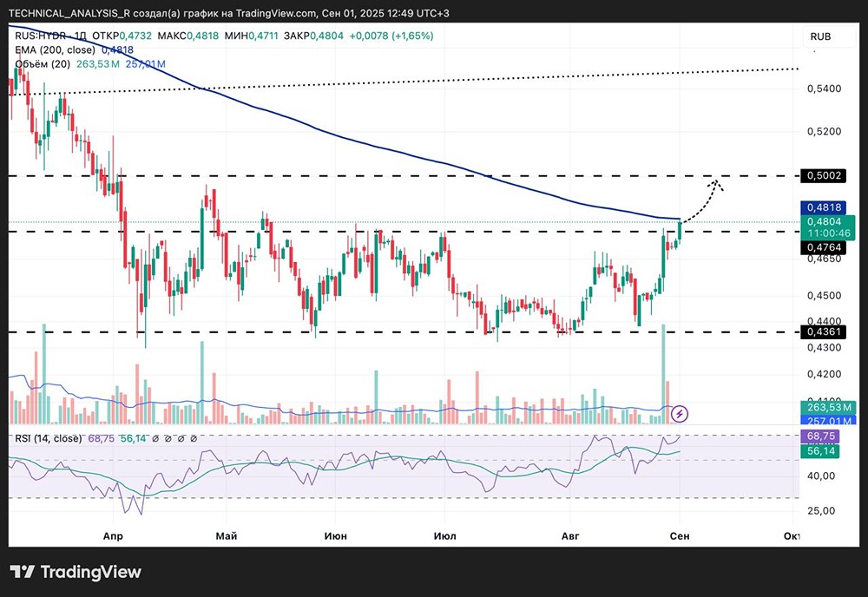The height and width of the screenshot is (597, 868).
Task: Click the 263,53M volume axis label
Action: 828,408
